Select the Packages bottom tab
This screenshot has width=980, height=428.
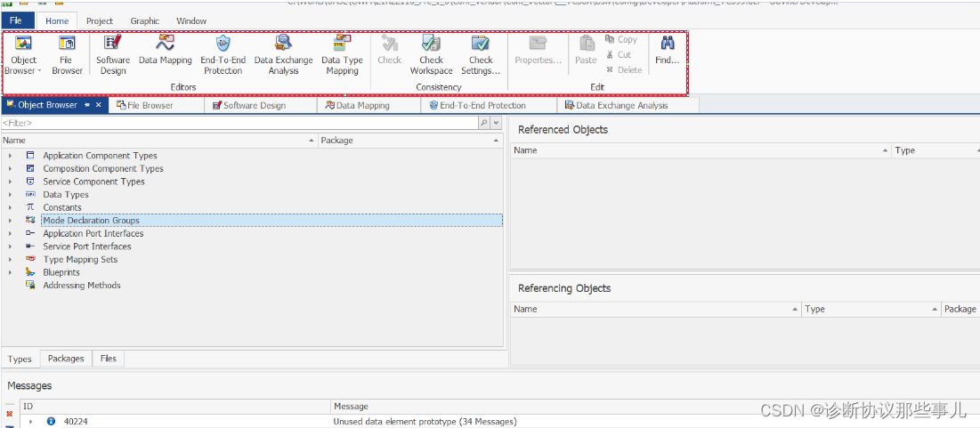(66, 359)
